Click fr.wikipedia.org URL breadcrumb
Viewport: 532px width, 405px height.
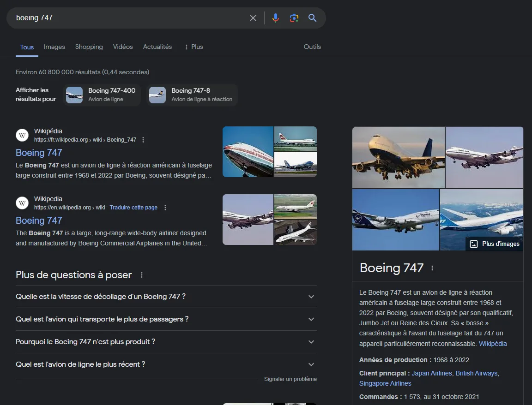tap(85, 140)
